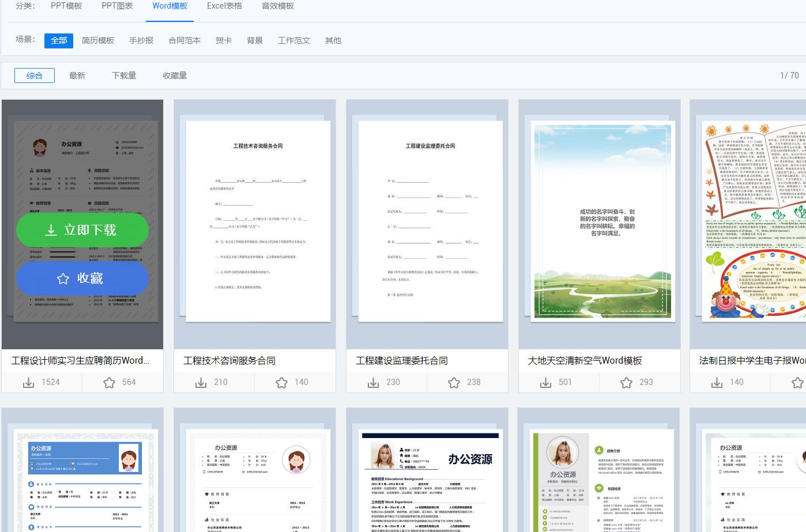Sort results by 下载量
This screenshot has height=532, width=806.
tap(123, 75)
